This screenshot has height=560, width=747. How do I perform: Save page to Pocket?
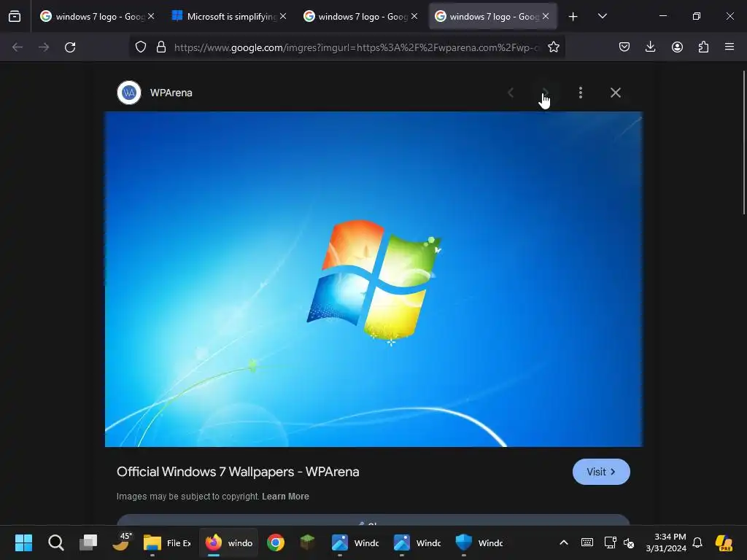(624, 47)
